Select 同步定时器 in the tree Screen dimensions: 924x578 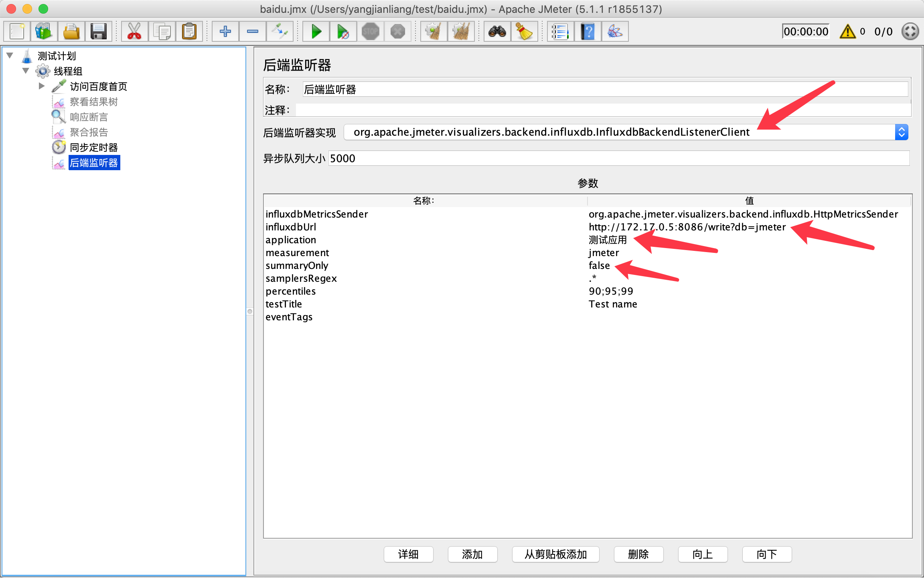click(94, 147)
